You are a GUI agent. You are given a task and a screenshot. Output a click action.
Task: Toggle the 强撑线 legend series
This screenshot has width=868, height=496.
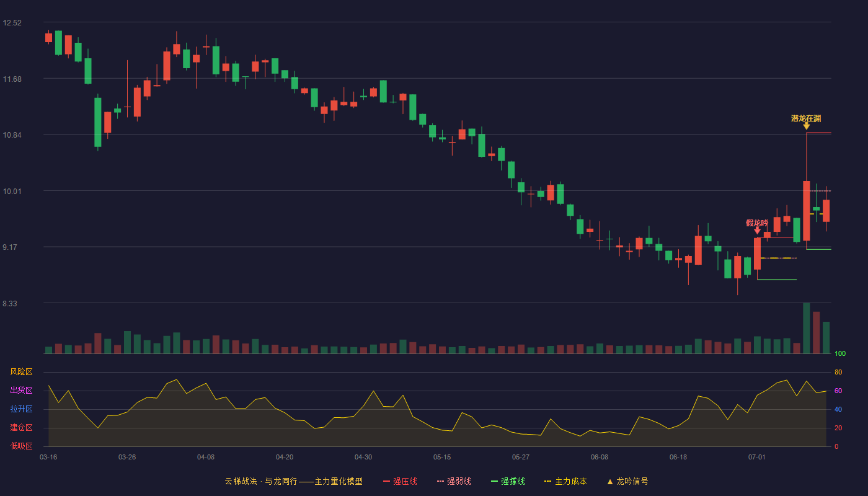[508, 481]
